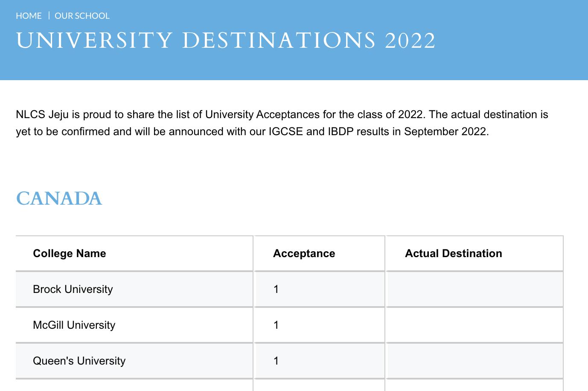Click the breadcrumb separator between HOME and OUR SCHOOL
Image resolution: width=588 pixels, height=391 pixels.
click(x=49, y=16)
